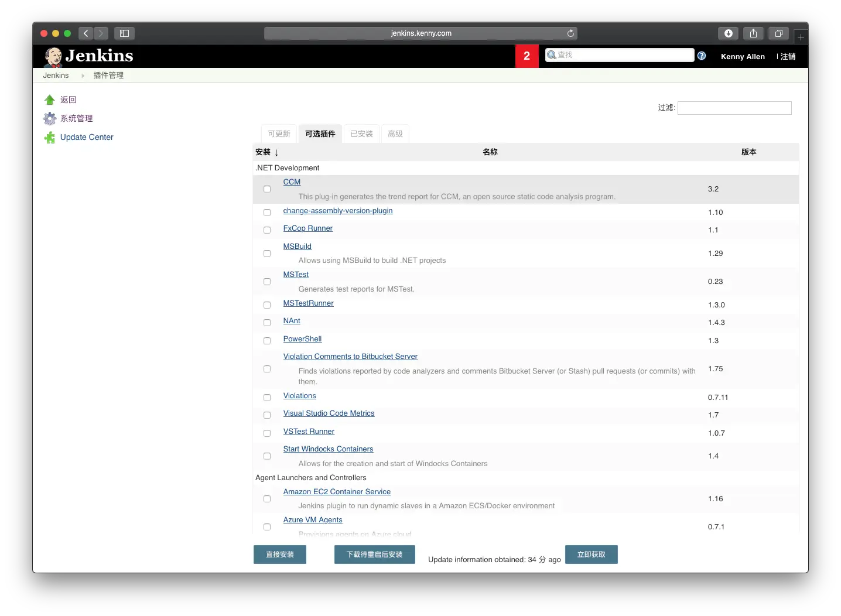
Task: Check the Violations plugin checkbox
Action: [x=267, y=398]
